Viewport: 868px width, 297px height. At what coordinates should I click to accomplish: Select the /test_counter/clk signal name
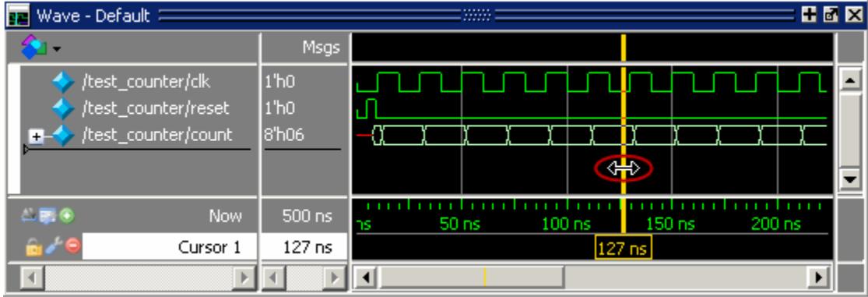point(146,83)
